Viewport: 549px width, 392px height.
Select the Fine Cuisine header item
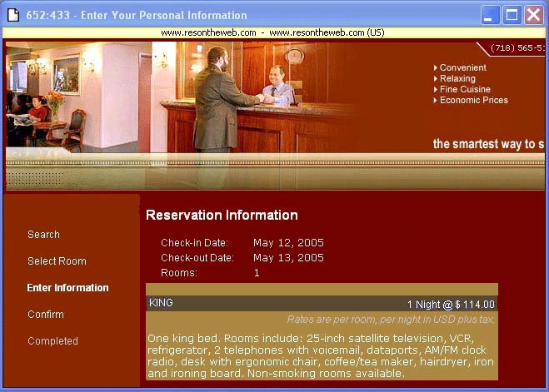[465, 90]
